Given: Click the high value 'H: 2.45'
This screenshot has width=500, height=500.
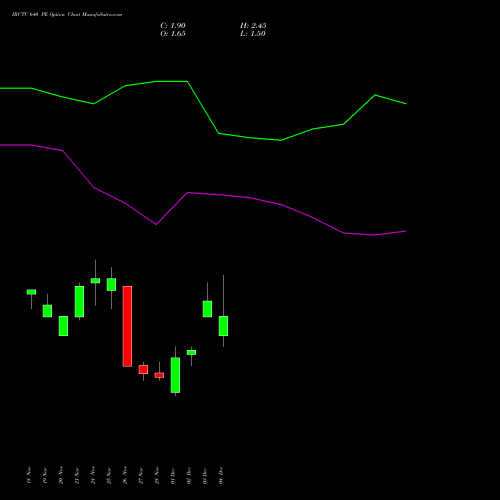Looking at the screenshot, I should [253, 26].
